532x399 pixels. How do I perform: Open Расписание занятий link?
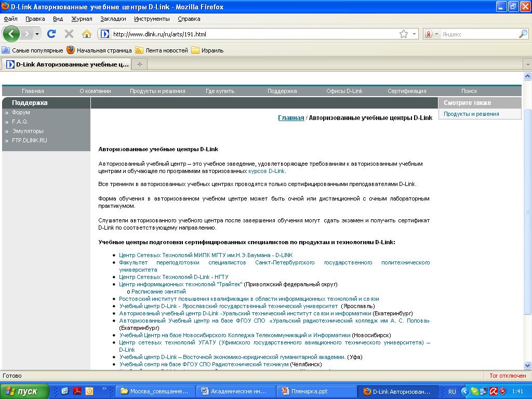point(158,291)
